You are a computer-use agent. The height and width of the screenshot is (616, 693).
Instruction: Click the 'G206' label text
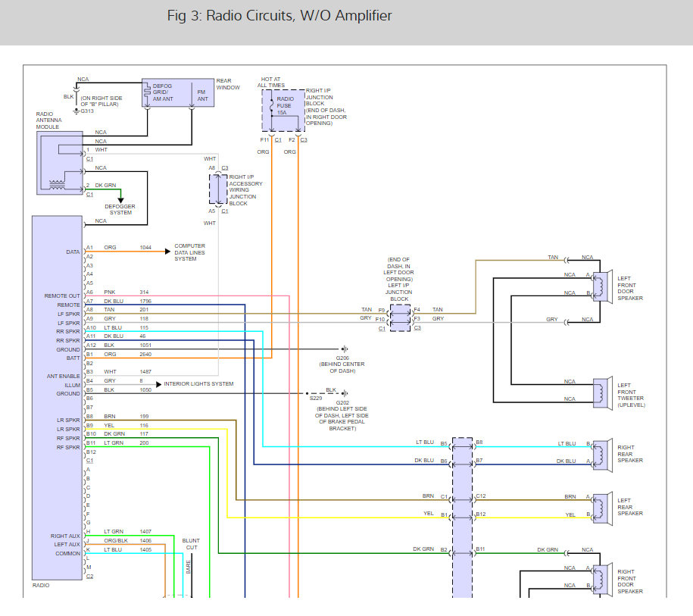(x=342, y=358)
